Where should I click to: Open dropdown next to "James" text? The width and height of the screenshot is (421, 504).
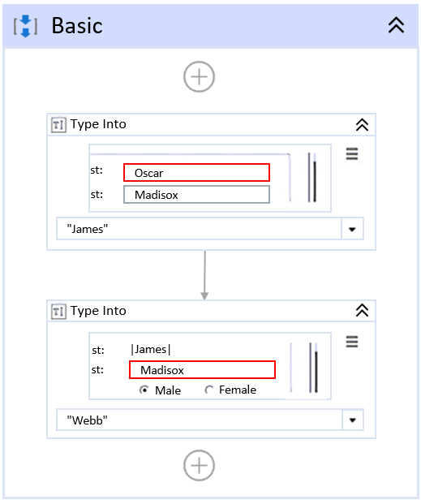(x=352, y=229)
